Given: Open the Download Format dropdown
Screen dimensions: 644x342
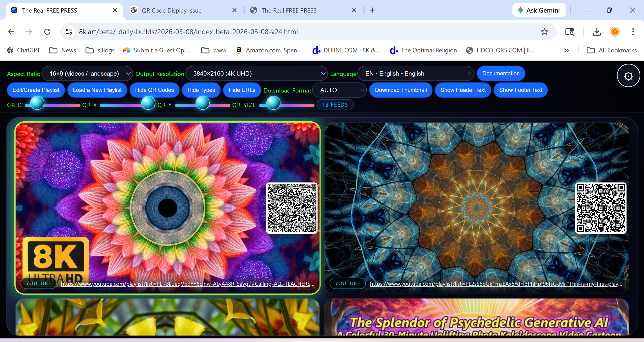Looking at the screenshot, I should pos(340,90).
